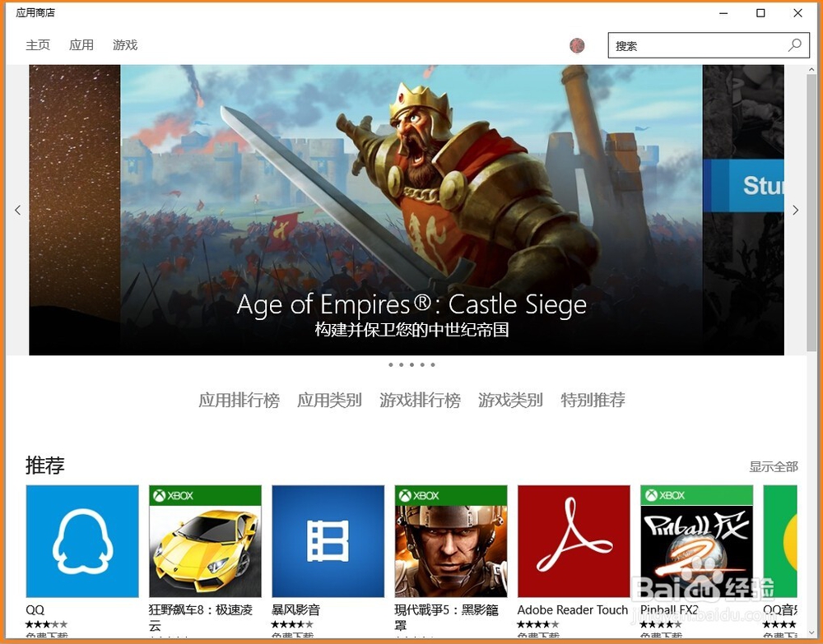Minimize the 应用商店 window
The width and height of the screenshot is (823, 644).
point(723,13)
